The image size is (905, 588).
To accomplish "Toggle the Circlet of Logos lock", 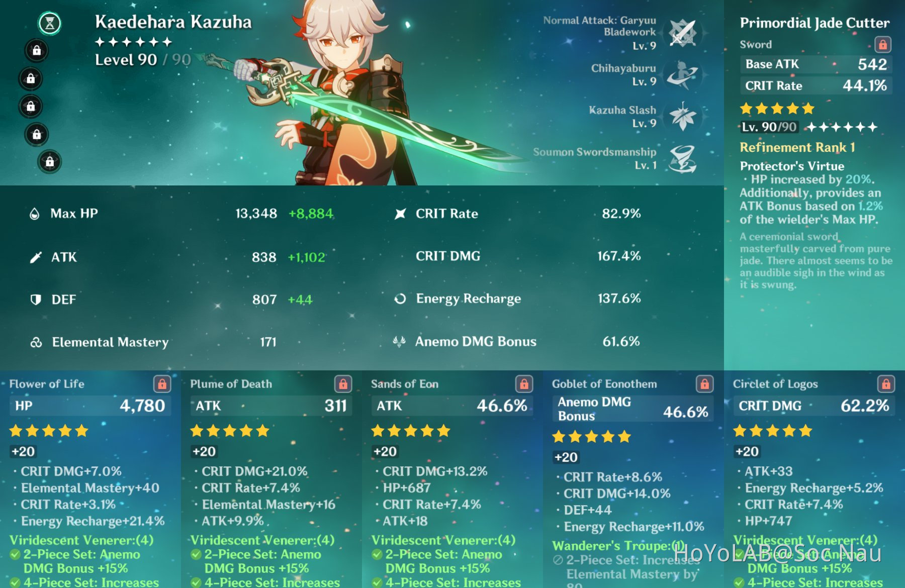I will [x=885, y=384].
